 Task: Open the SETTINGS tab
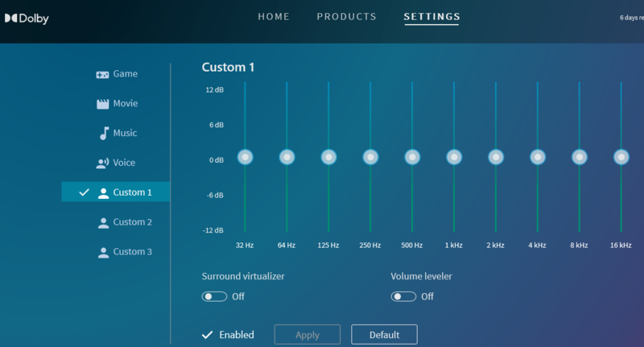pyautogui.click(x=431, y=17)
